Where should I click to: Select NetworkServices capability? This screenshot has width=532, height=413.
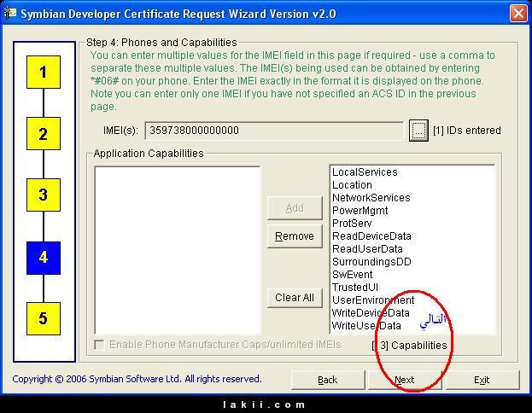[x=371, y=198]
